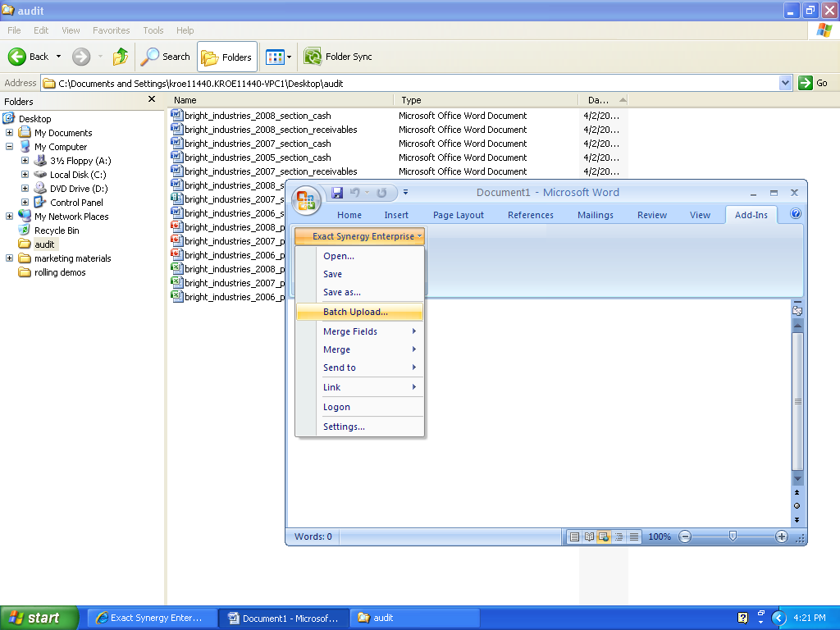
Task: Open Word Help question mark icon
Action: [x=796, y=214]
